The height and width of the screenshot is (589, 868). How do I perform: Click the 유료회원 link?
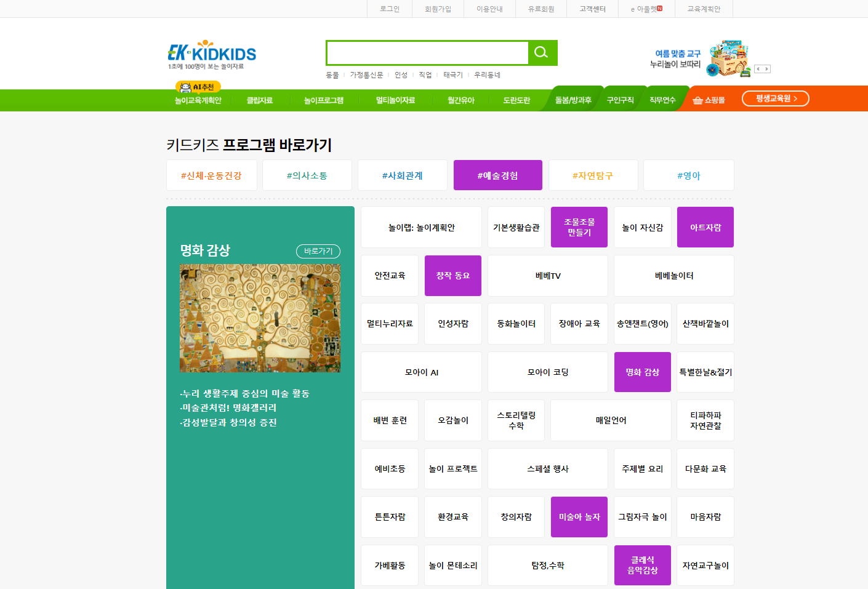pyautogui.click(x=541, y=9)
